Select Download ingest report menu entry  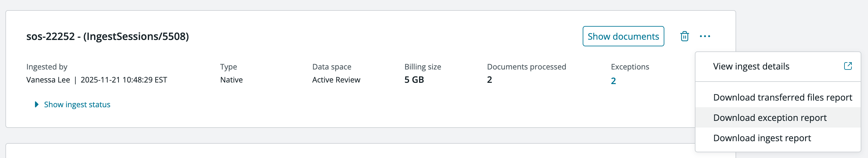tap(762, 138)
